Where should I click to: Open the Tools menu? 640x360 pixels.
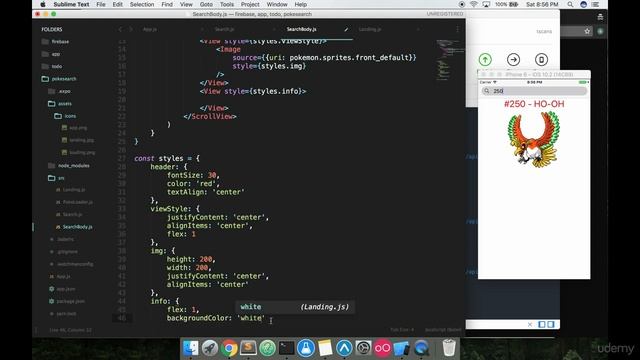click(227, 4)
